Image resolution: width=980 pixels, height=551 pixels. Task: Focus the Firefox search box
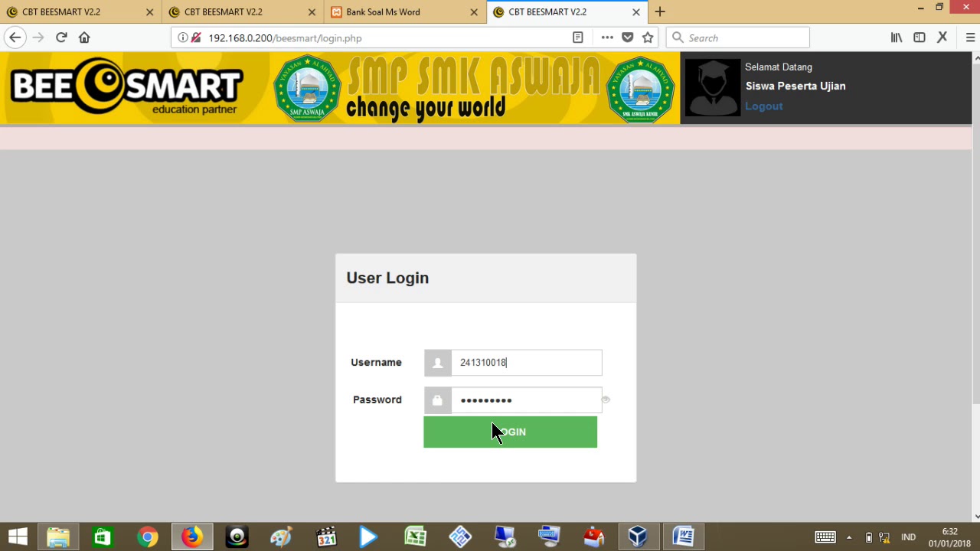pyautogui.click(x=738, y=37)
